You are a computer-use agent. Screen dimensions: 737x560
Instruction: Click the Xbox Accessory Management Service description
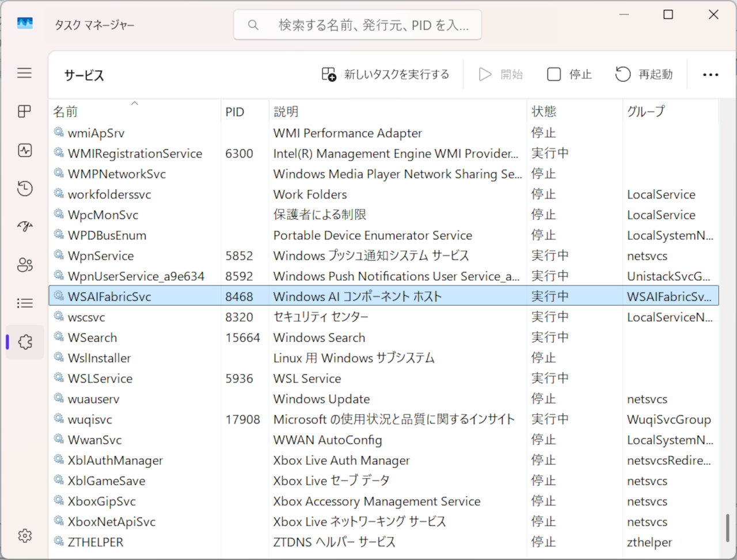point(377,501)
